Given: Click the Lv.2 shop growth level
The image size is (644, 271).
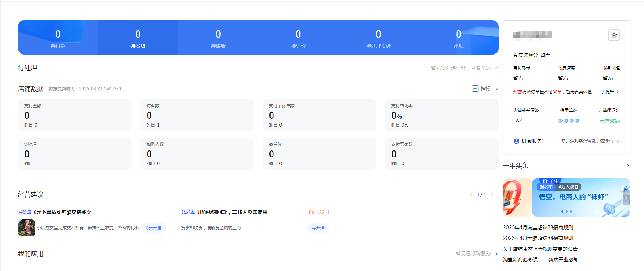Looking at the screenshot, I should click(x=517, y=120).
